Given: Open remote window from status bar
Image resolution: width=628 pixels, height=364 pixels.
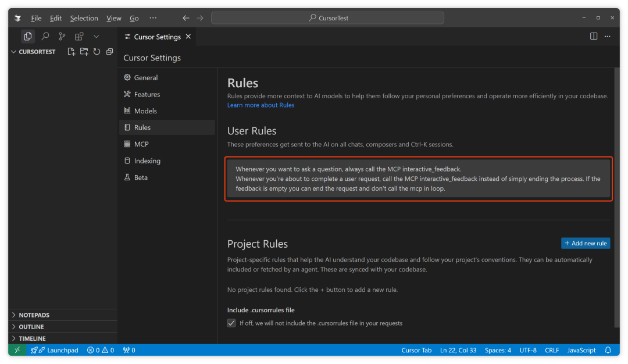Looking at the screenshot, I should point(17,350).
